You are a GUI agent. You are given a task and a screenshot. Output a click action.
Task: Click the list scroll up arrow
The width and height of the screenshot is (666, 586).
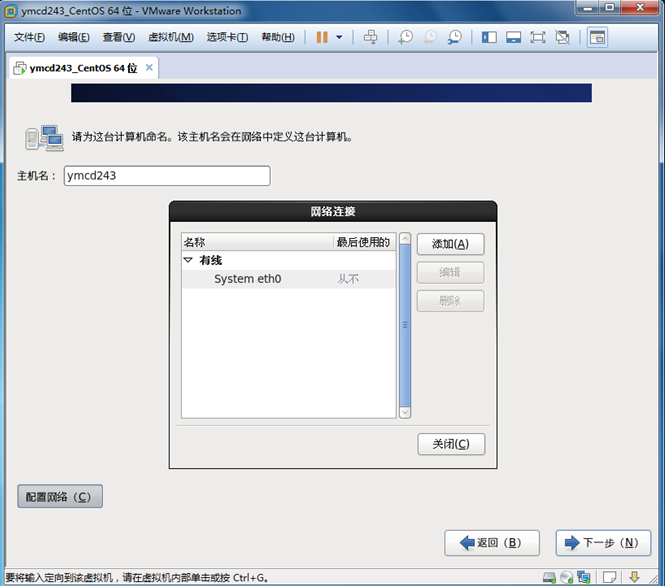coord(405,239)
